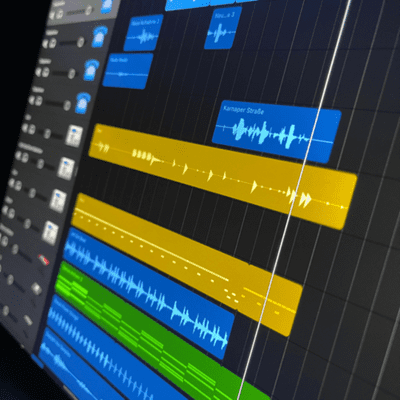Click the telephone icon on the Karnaper Straße track

(x=82, y=103)
